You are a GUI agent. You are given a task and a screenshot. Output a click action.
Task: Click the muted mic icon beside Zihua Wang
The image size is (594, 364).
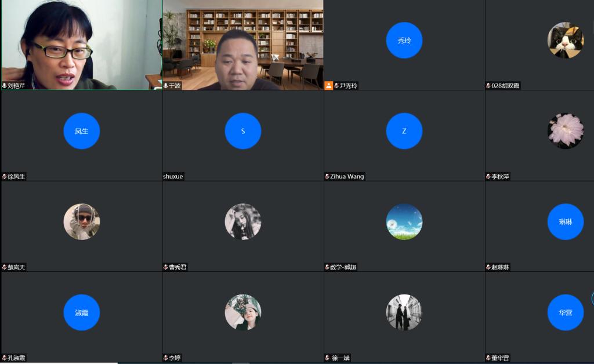click(x=327, y=177)
